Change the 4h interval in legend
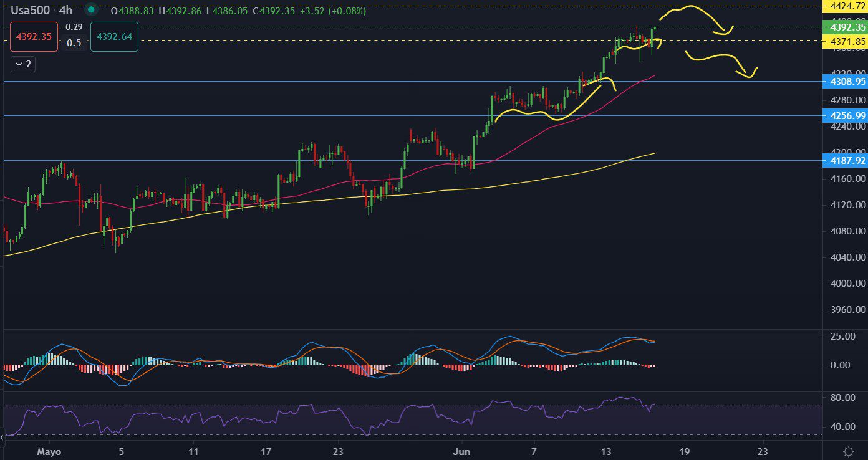 pos(65,10)
